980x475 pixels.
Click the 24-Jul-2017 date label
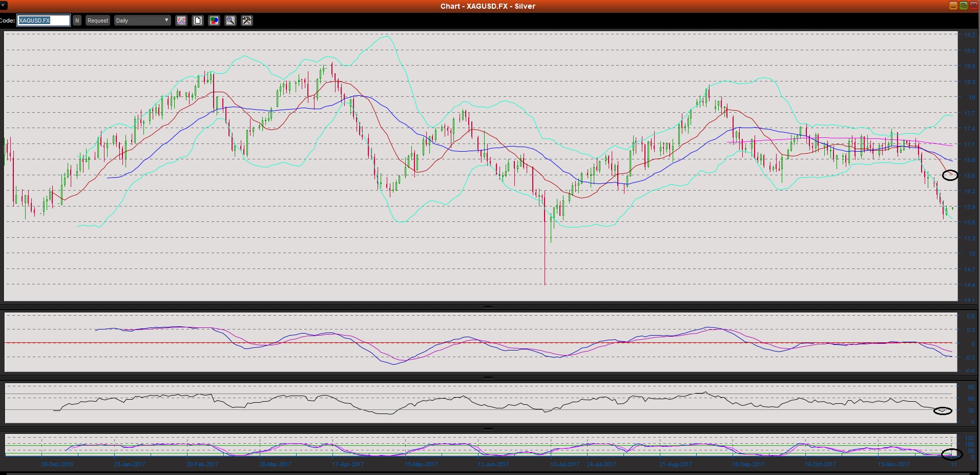(601, 464)
